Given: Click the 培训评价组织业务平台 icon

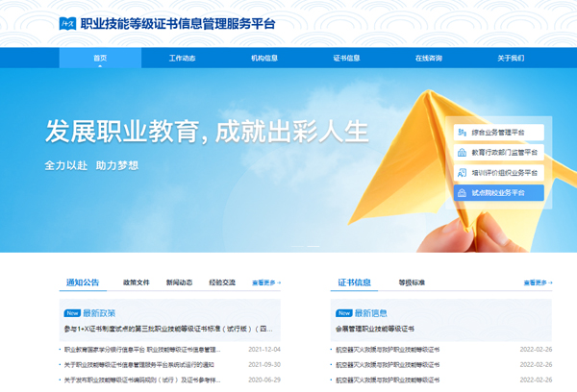Looking at the screenshot, I should tap(463, 173).
